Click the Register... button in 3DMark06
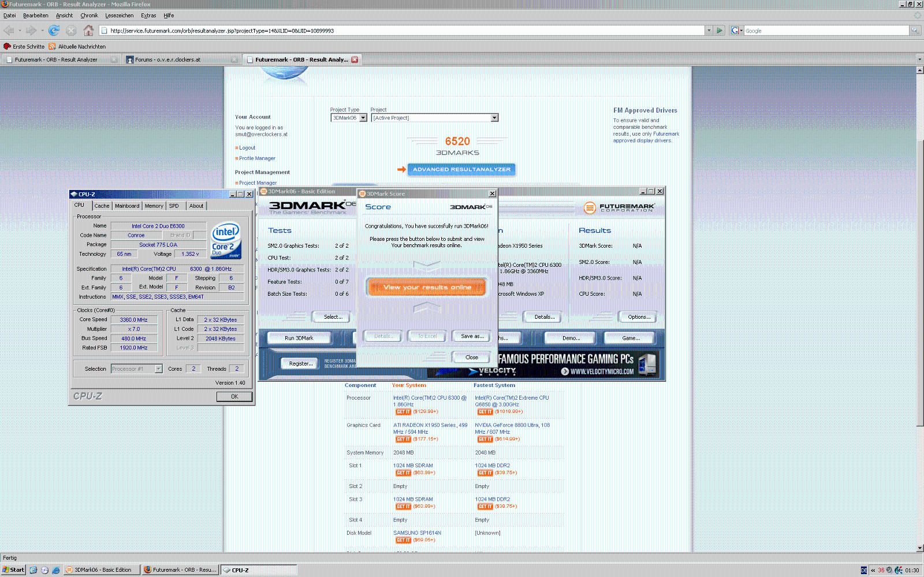 [301, 363]
